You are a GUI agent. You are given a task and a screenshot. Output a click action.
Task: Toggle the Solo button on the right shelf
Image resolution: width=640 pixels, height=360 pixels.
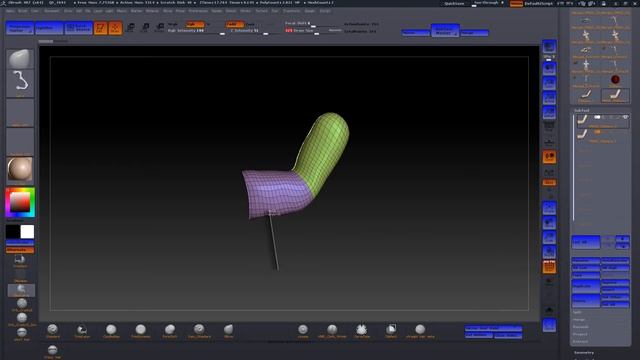point(549,311)
